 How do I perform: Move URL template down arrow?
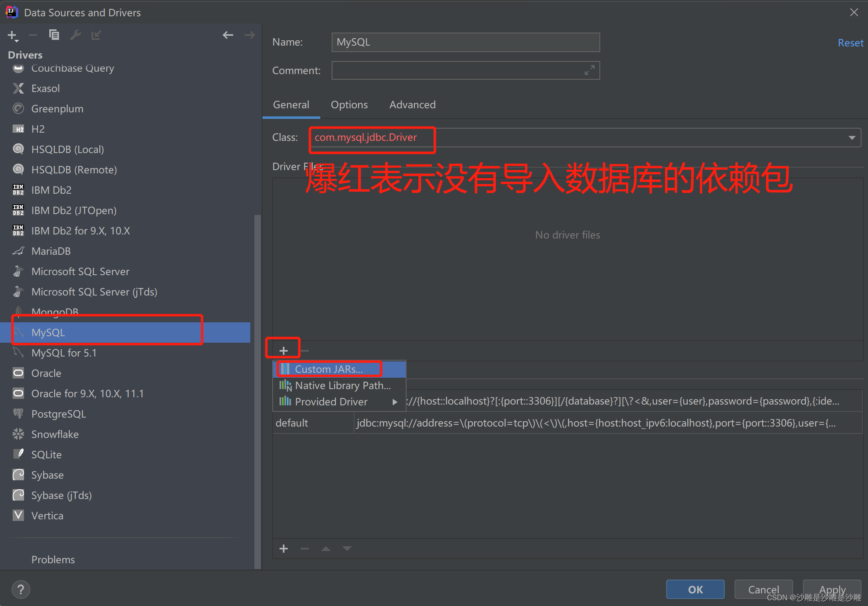tap(347, 549)
